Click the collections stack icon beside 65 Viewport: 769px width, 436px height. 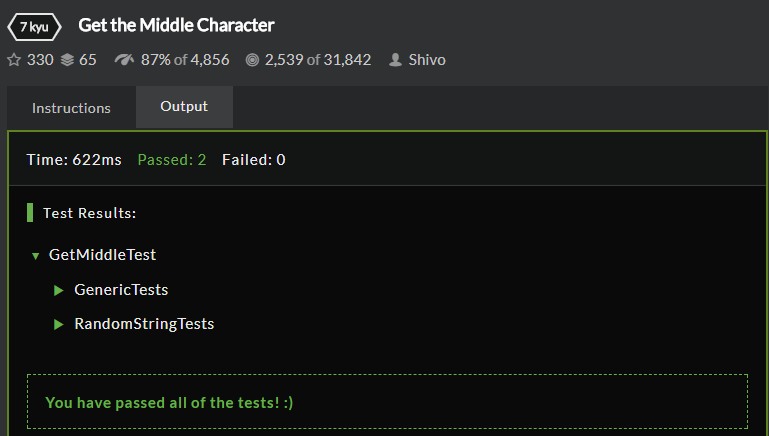(67, 60)
